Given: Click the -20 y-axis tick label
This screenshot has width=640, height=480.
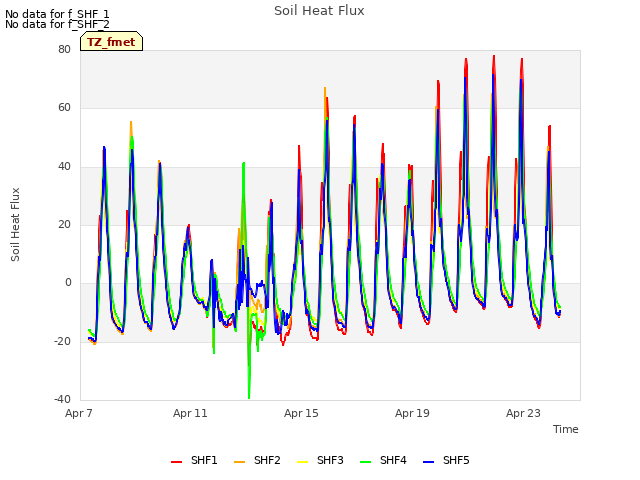Looking at the screenshot, I should (x=63, y=341).
